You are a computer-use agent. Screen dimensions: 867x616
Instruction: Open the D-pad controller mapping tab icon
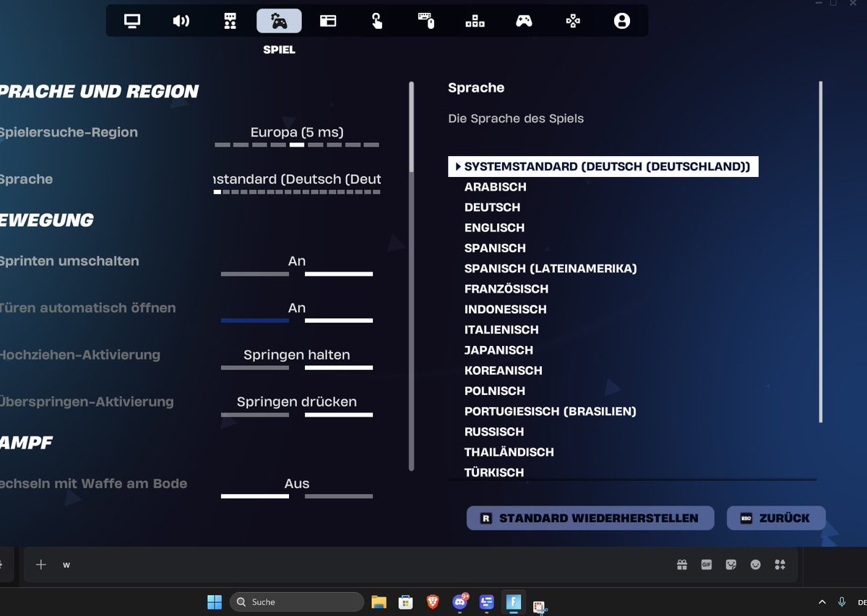tap(573, 21)
